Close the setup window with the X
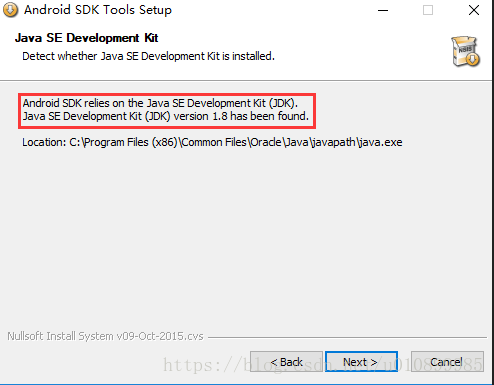The height and width of the screenshot is (385, 494). [474, 10]
